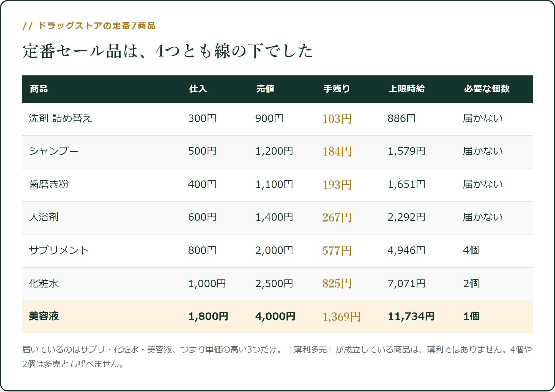Select the サプリメント product name
This screenshot has height=392, width=555.
click(59, 250)
